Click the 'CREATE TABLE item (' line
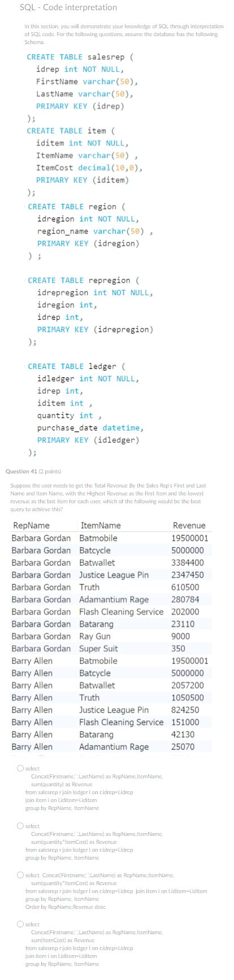The height and width of the screenshot is (980, 234). click(70, 130)
